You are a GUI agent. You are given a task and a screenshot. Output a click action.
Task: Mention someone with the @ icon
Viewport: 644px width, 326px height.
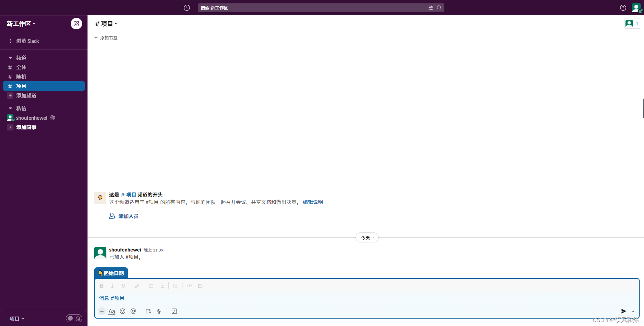[x=133, y=311]
